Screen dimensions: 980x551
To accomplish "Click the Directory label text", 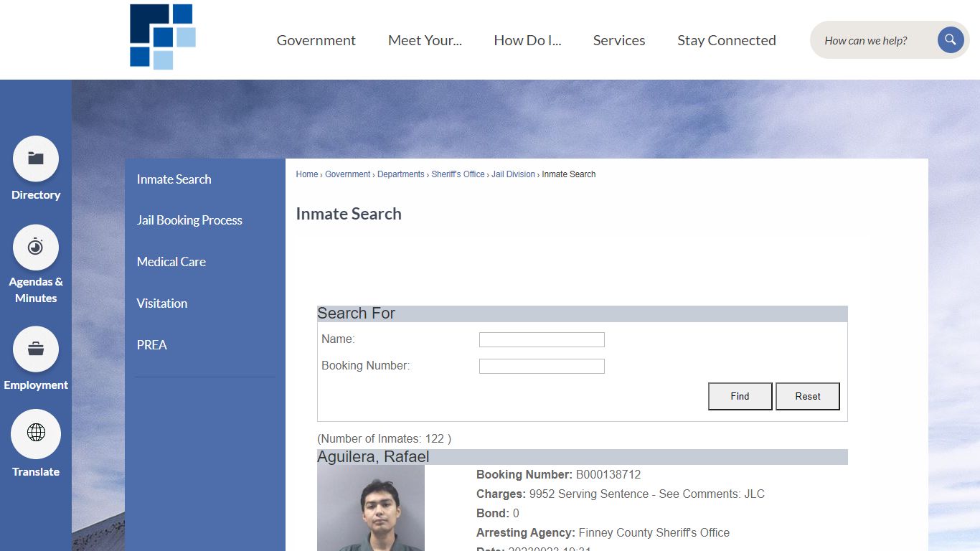I will tap(36, 195).
